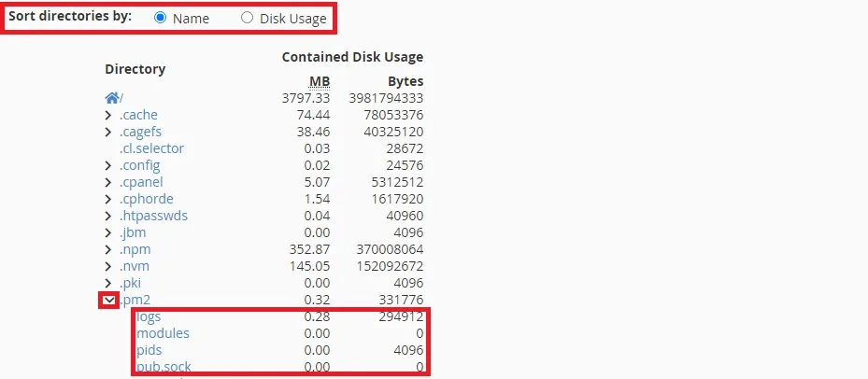Screen dimensions: 868x379
Task: Open the pub.sock entry link
Action: pos(164,367)
